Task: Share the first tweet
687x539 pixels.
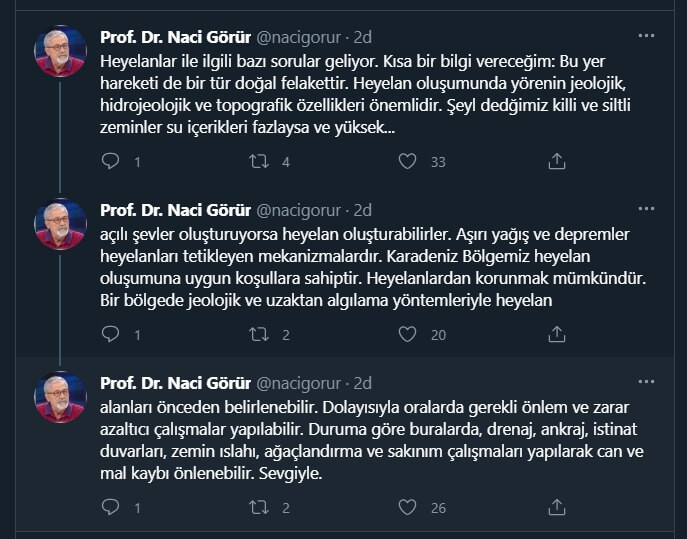Action: [x=557, y=161]
